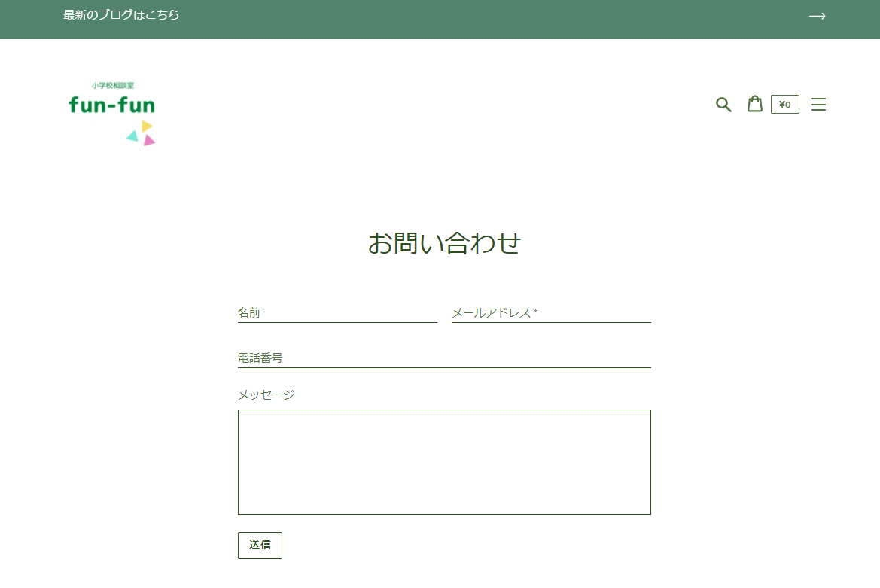Click the fun-fun site logo
Viewport: 880px width, 588px height.
coord(111,112)
